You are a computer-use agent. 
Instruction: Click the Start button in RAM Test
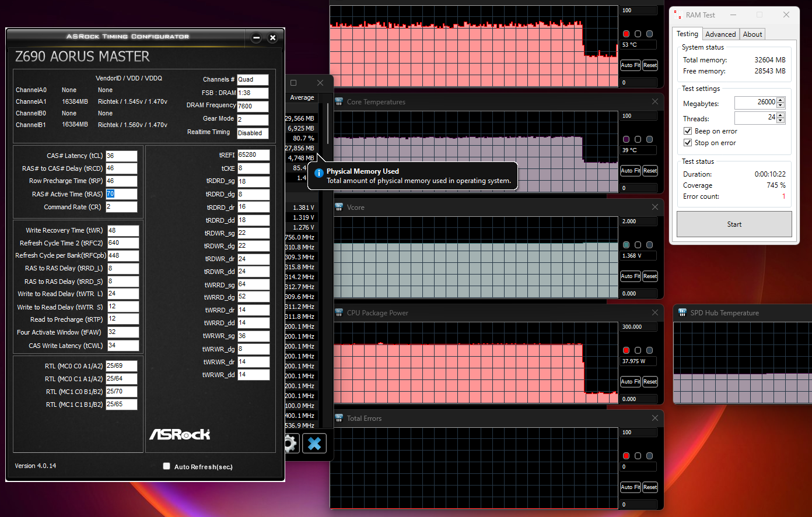point(734,224)
